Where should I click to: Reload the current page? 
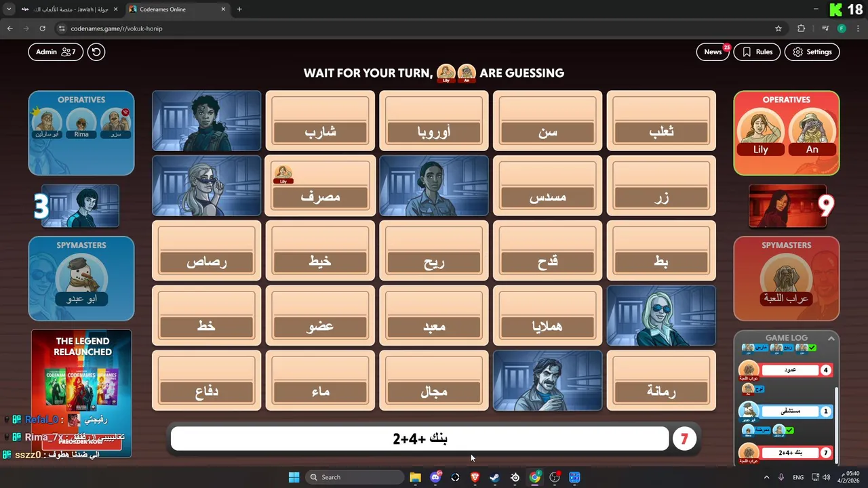[42, 28]
